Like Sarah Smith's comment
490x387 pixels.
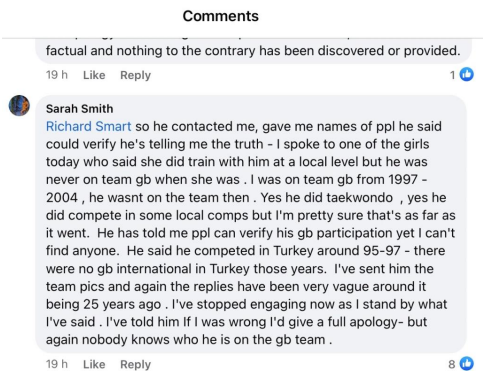[94, 364]
